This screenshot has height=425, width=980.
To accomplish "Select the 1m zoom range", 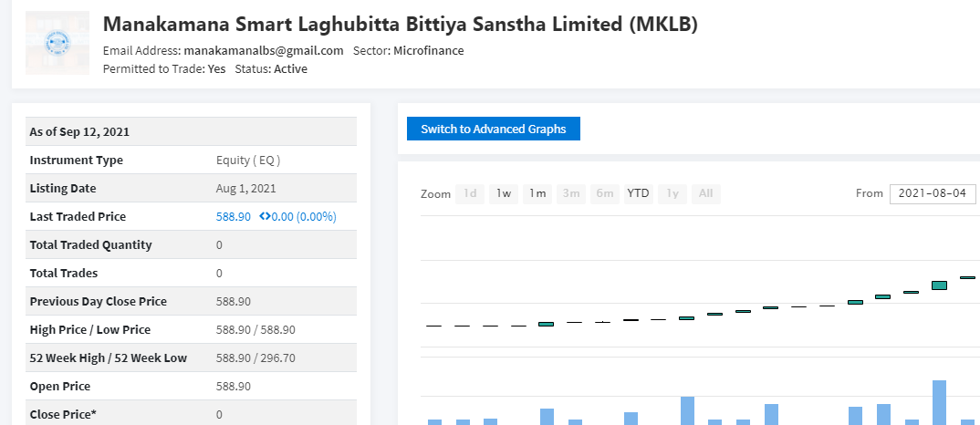I will tap(537, 193).
